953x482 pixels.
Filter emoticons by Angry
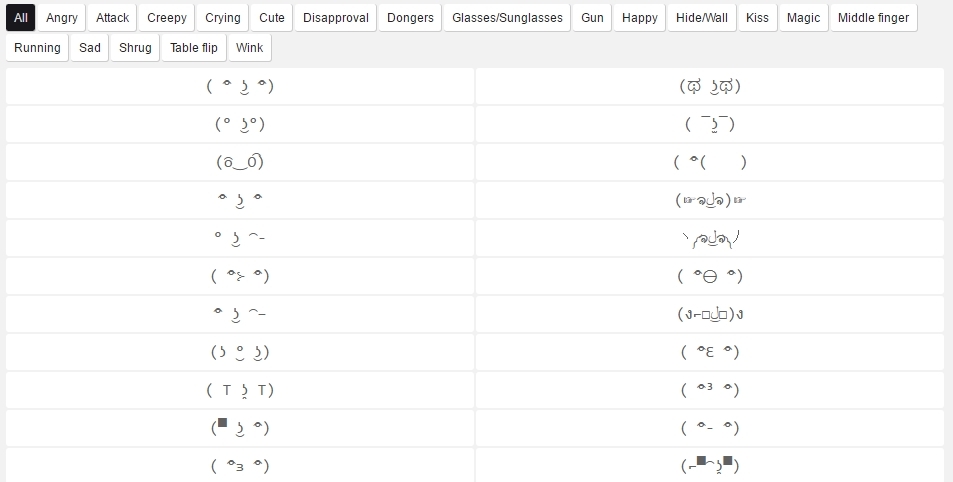pos(62,18)
